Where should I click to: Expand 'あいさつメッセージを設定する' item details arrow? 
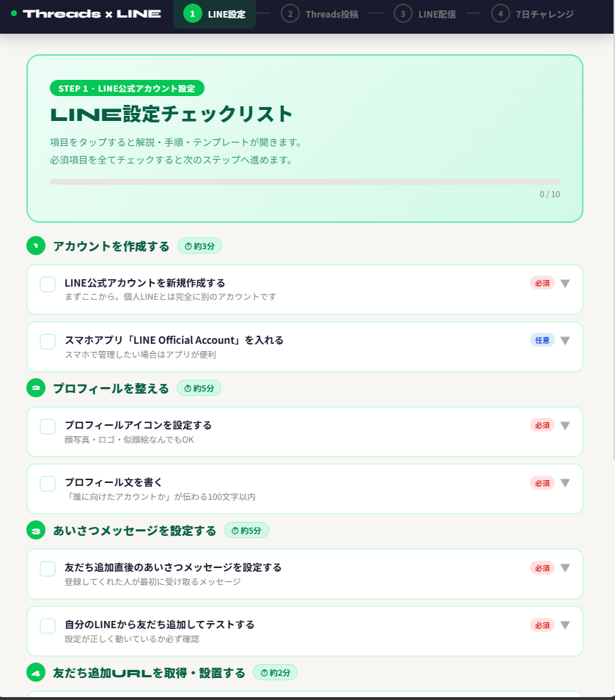[x=565, y=568]
